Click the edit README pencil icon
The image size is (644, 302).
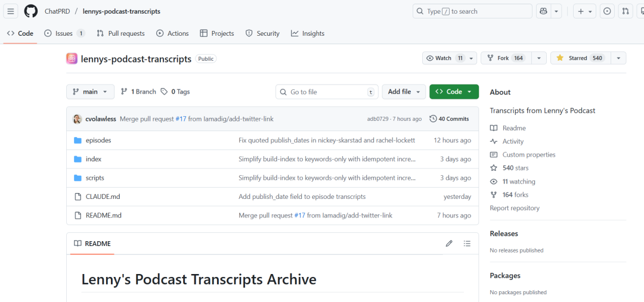click(449, 244)
